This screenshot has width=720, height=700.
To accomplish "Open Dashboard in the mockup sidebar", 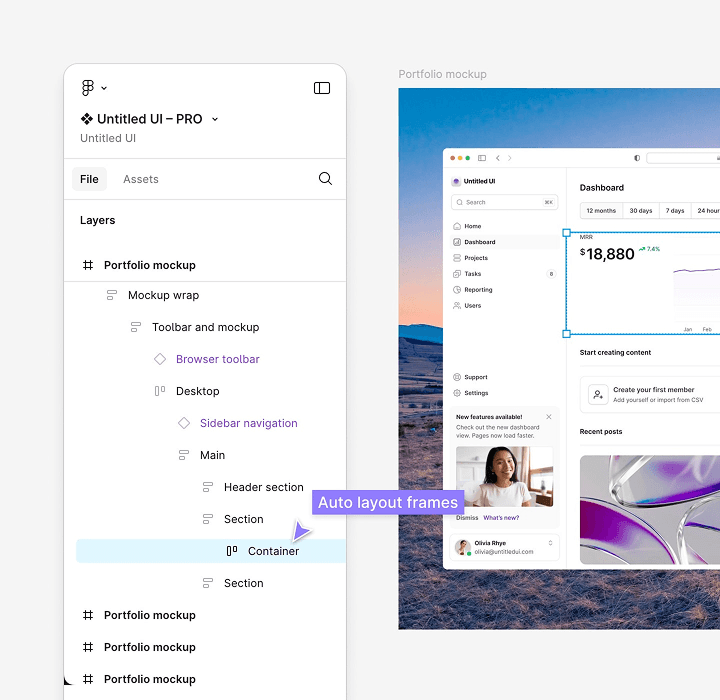I will (x=505, y=242).
